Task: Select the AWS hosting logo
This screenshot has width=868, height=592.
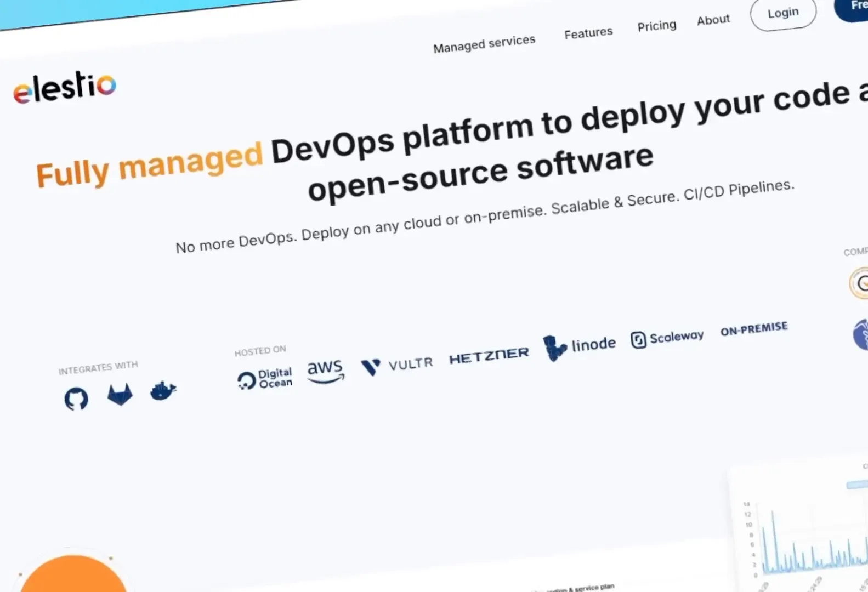Action: click(326, 371)
